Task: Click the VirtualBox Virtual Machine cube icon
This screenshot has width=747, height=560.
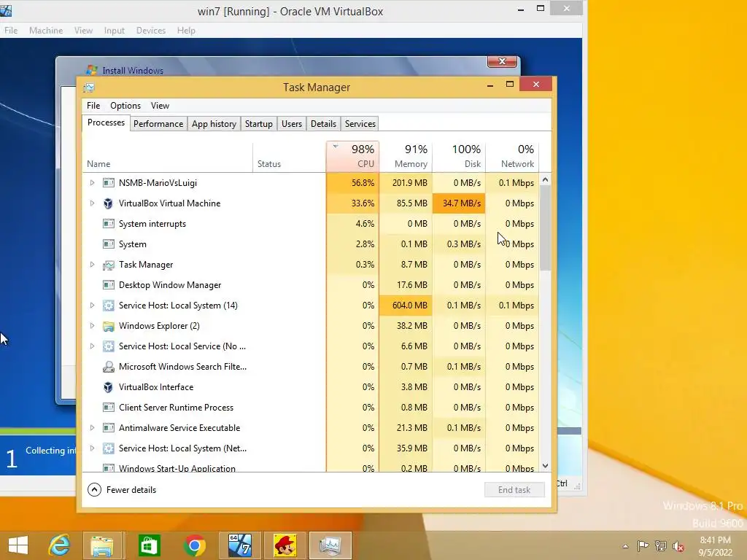Action: pos(109,203)
